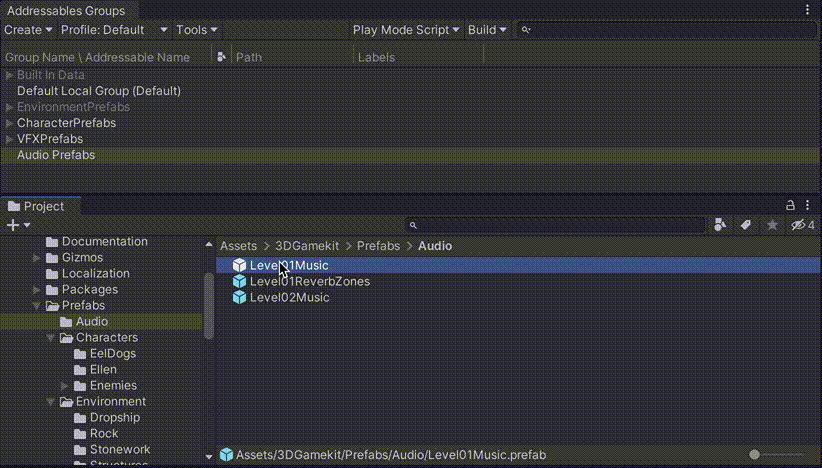
Task: Click the Level01ReverbZones prefab cube icon
Action: coord(239,281)
